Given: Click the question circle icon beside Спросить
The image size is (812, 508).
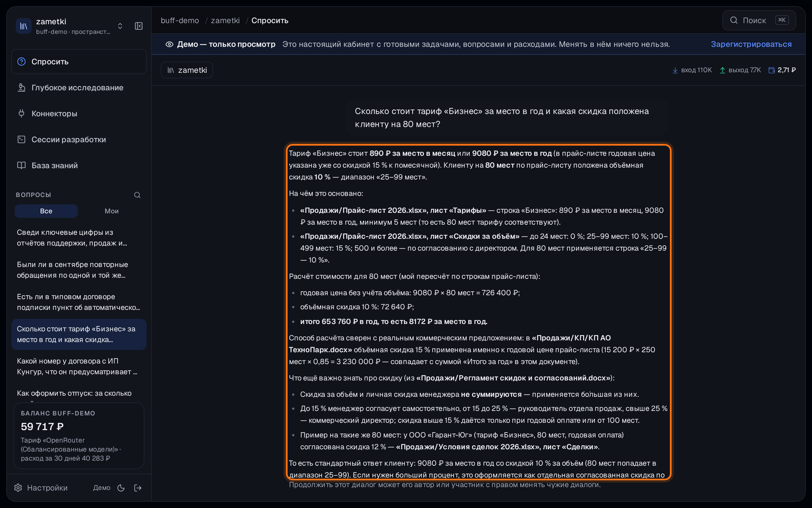Looking at the screenshot, I should (x=21, y=62).
